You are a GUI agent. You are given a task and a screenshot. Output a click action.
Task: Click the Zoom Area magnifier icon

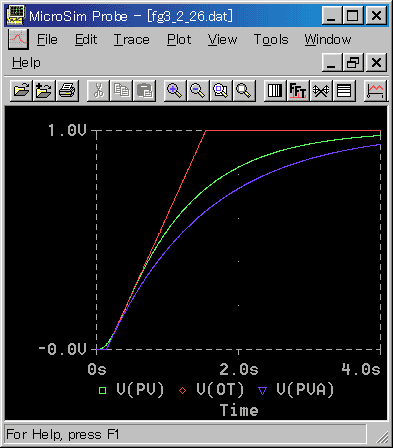pos(221,90)
